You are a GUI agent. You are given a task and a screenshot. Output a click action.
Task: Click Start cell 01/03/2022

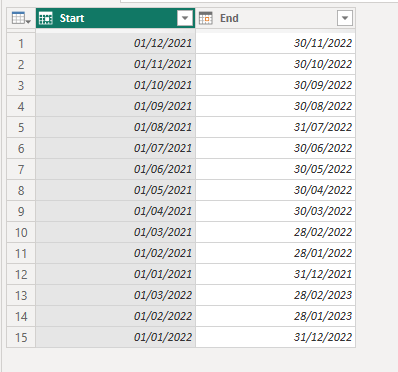(x=115, y=295)
